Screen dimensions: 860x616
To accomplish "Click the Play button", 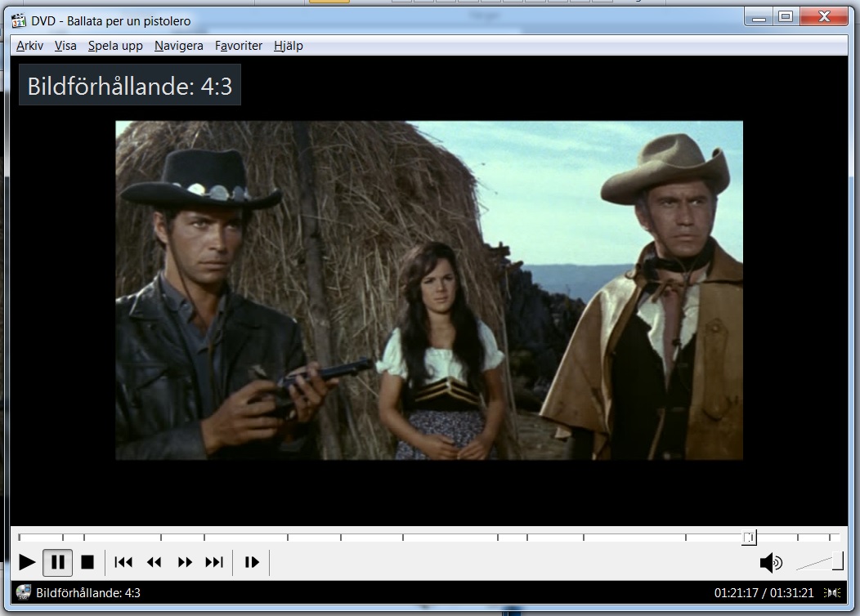I will pos(27,562).
